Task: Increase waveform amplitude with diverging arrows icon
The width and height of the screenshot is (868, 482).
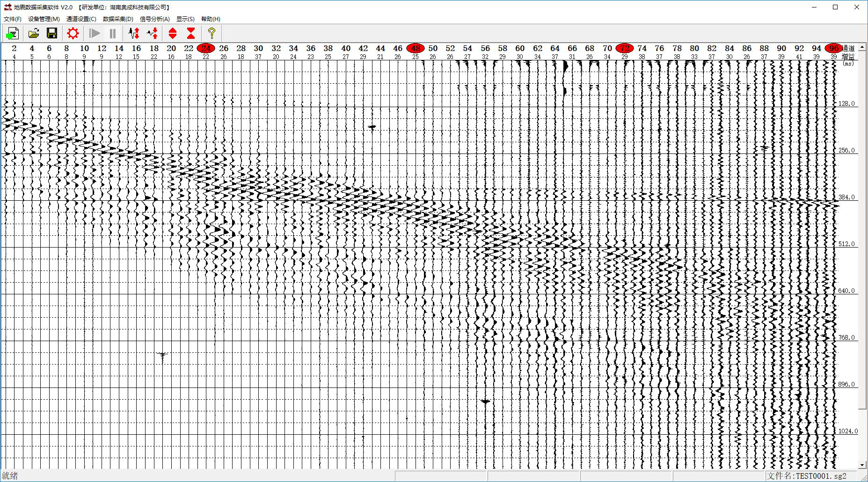Action: point(134,34)
